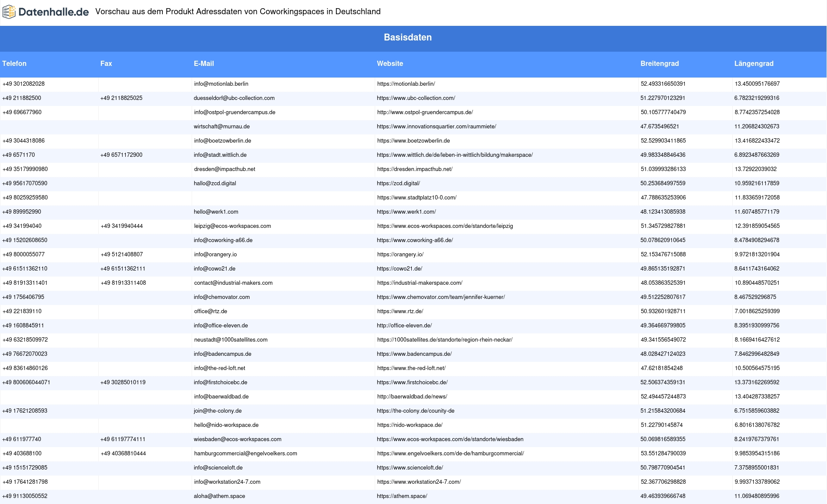Click website https://cowo21.de/
827x504 pixels.
click(399, 269)
